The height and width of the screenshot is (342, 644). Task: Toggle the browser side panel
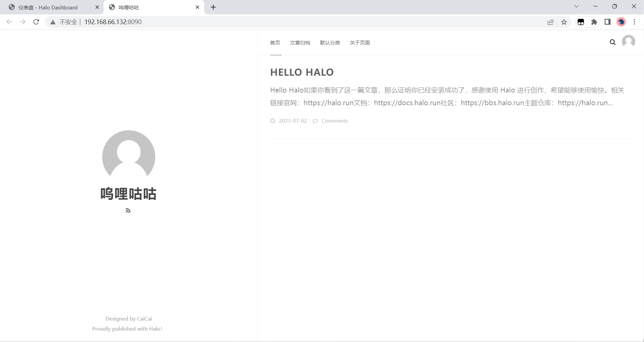pos(607,22)
